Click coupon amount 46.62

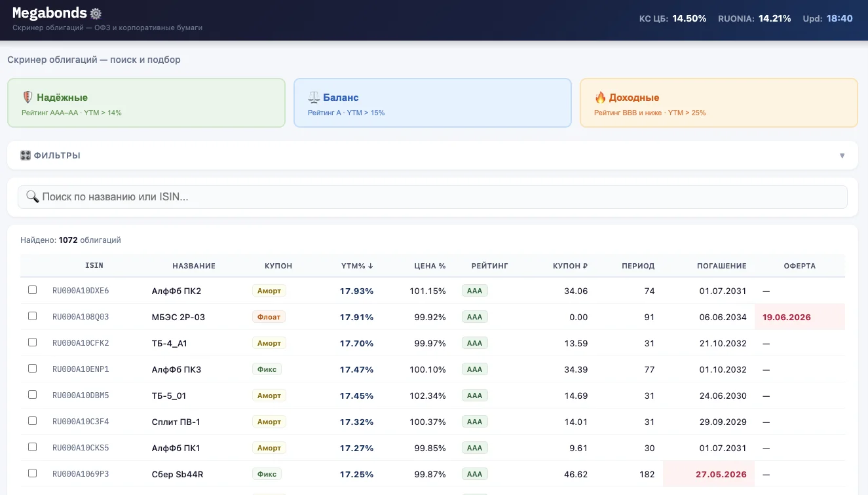[576, 474]
